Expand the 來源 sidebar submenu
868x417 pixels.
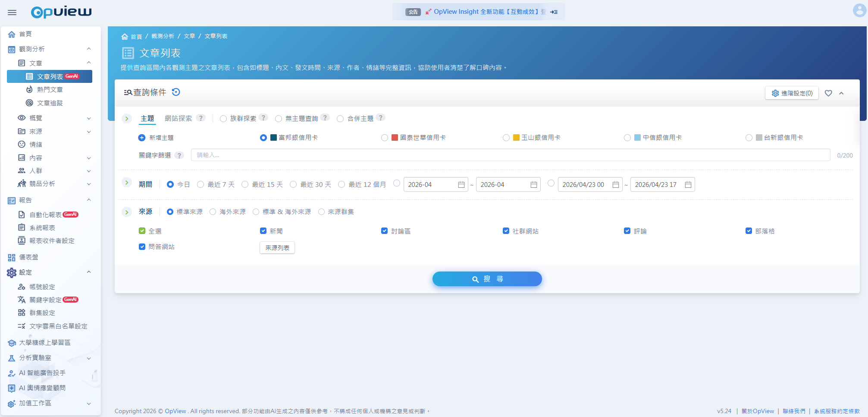89,132
